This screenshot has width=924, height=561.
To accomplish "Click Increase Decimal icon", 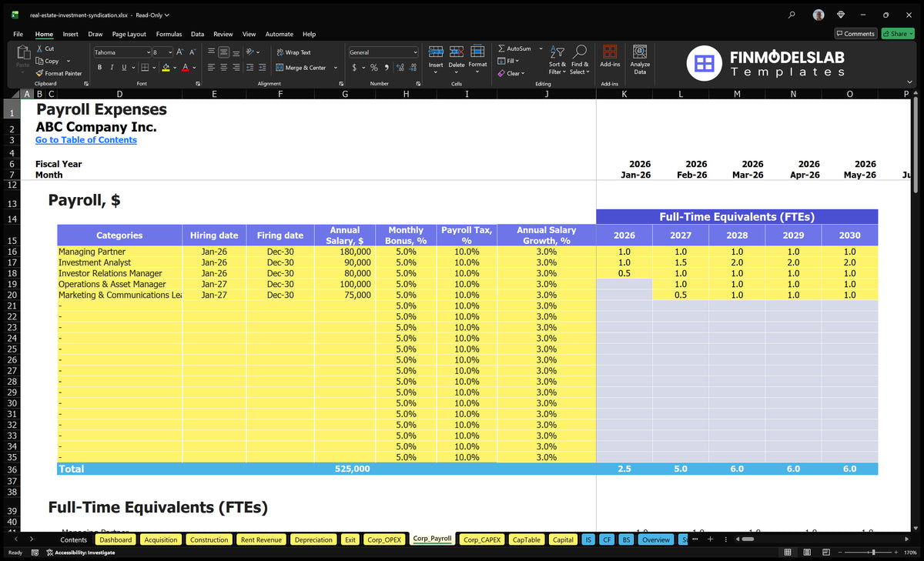I will pos(400,68).
